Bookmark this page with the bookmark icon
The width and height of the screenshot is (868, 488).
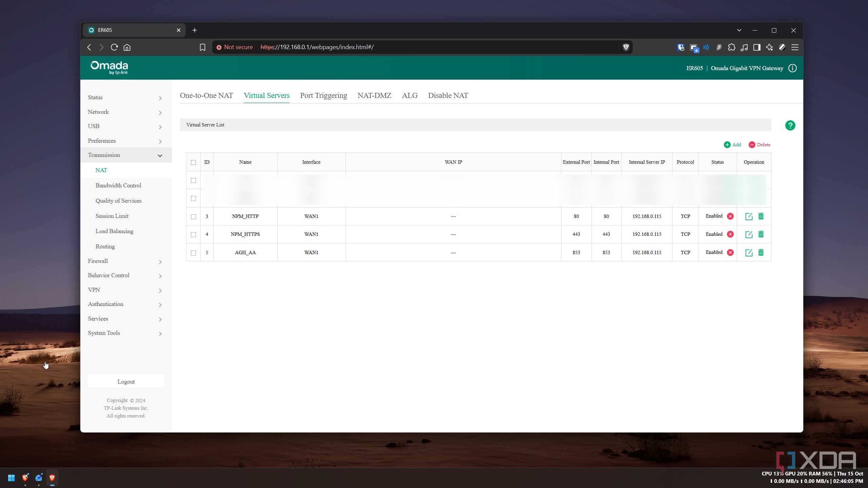[x=202, y=47]
